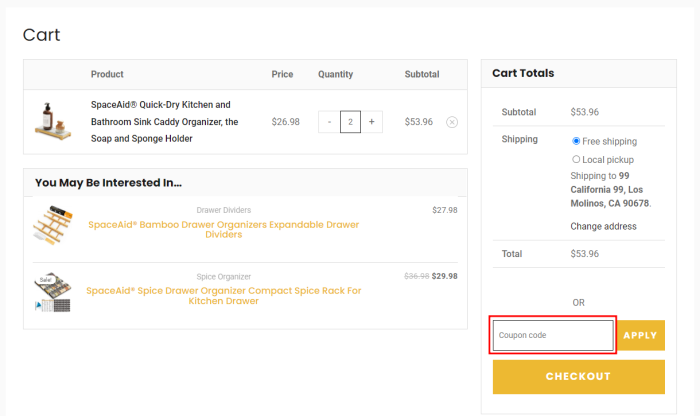Image resolution: width=700 pixels, height=416 pixels.
Task: Click the $27.98 drawer dividers price
Action: pyautogui.click(x=445, y=210)
